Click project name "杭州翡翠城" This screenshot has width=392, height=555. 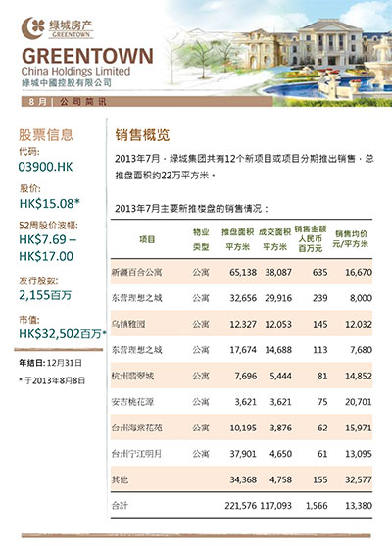tap(132, 376)
